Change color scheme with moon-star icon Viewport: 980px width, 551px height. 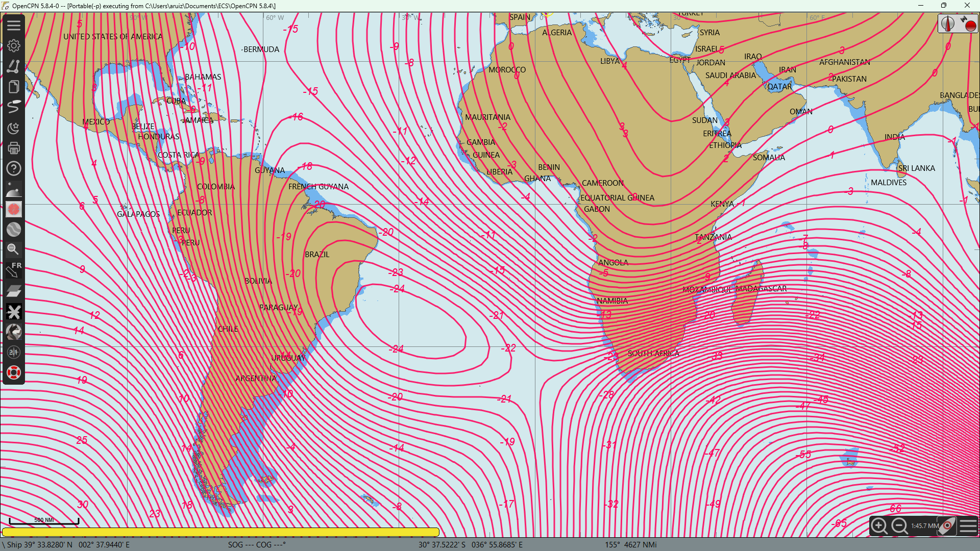(x=14, y=128)
